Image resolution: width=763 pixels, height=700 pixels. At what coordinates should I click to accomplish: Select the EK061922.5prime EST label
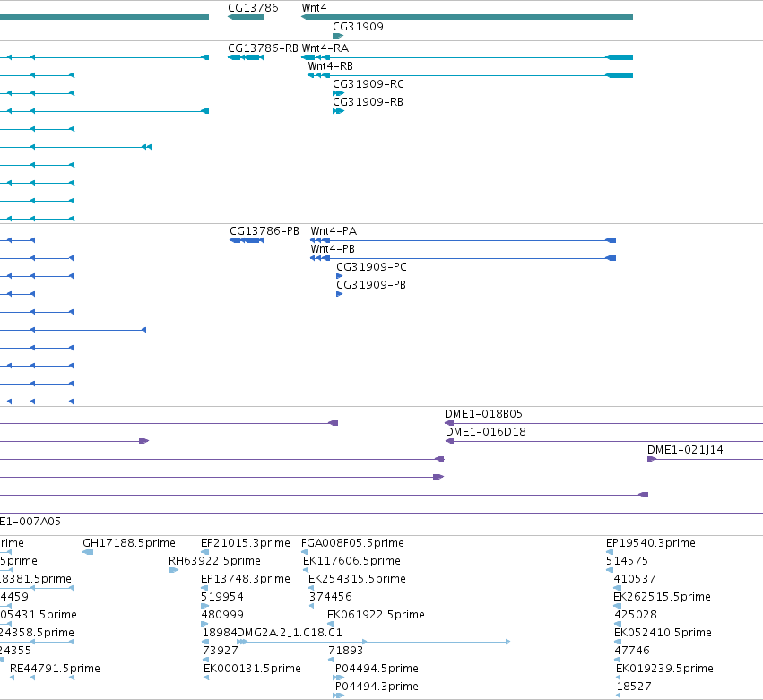(376, 615)
